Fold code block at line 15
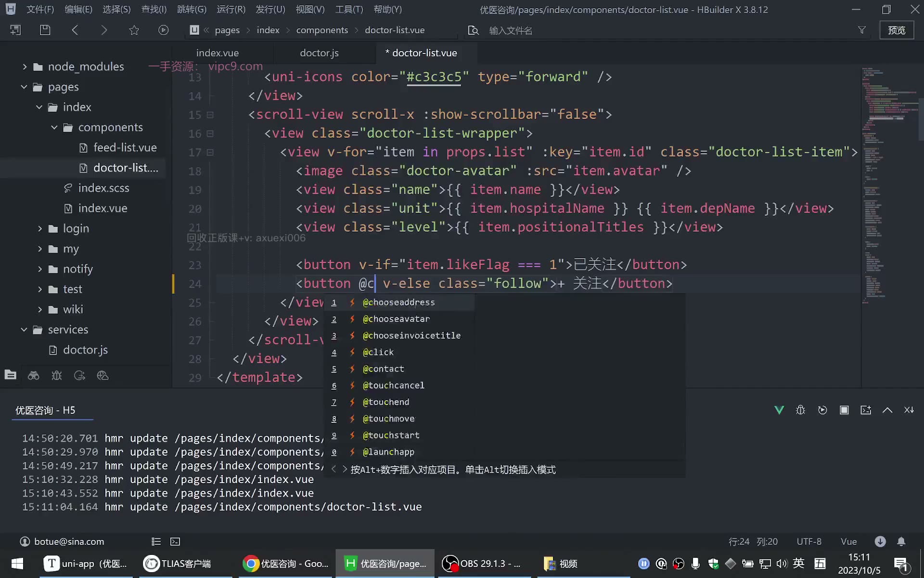 (210, 115)
